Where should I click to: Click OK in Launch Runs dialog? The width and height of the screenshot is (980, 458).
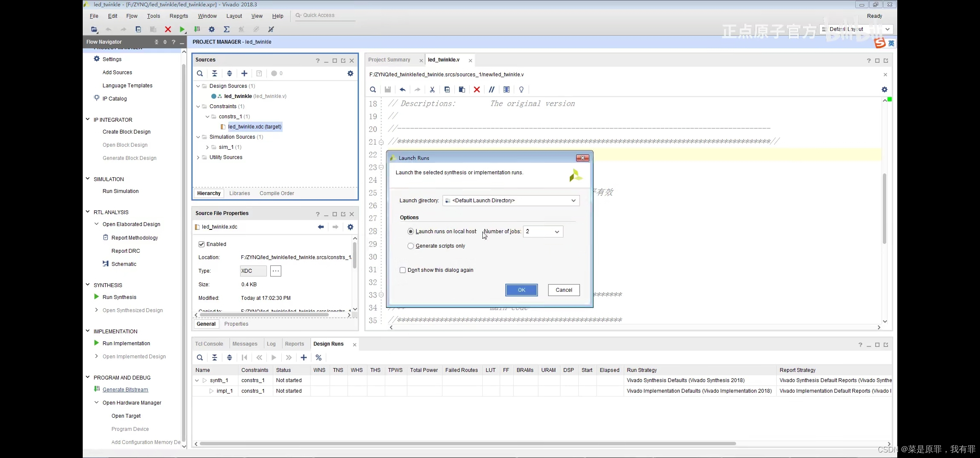(521, 290)
